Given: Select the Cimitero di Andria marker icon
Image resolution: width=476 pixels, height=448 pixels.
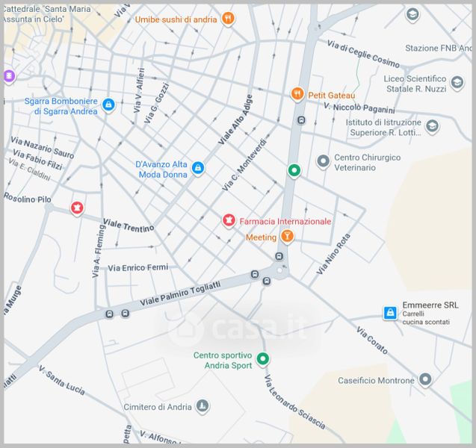Looking at the screenshot, I should pos(201,407).
